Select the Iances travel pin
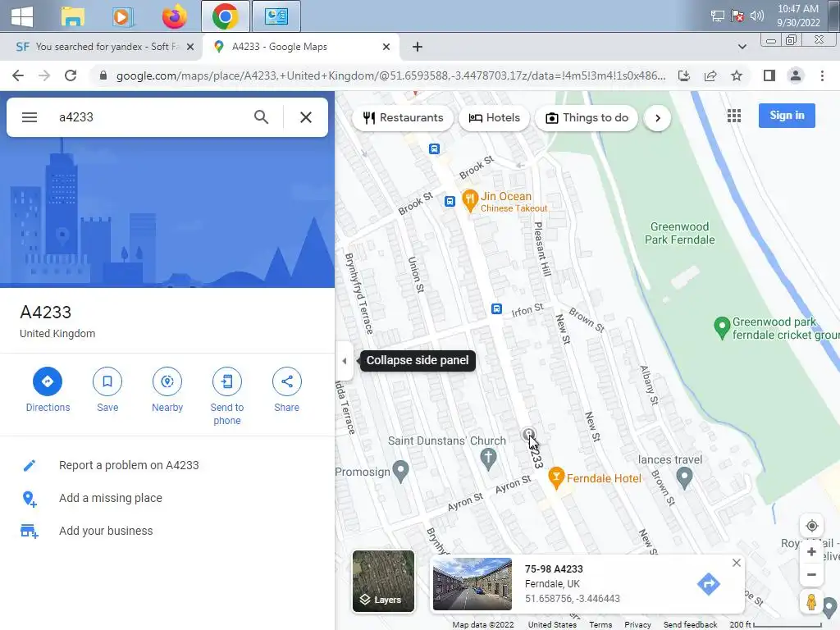This screenshot has height=630, width=840. click(x=684, y=477)
